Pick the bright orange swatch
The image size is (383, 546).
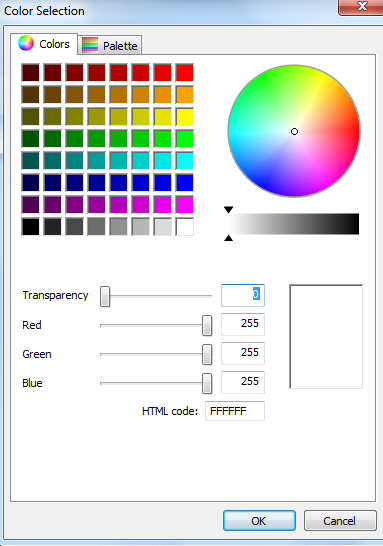pos(184,94)
